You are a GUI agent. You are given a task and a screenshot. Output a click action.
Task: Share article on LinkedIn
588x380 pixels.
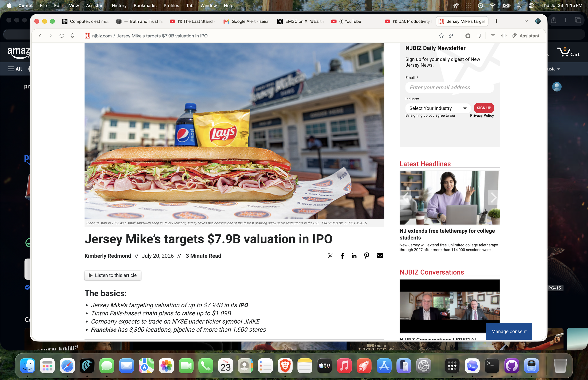[x=354, y=256]
